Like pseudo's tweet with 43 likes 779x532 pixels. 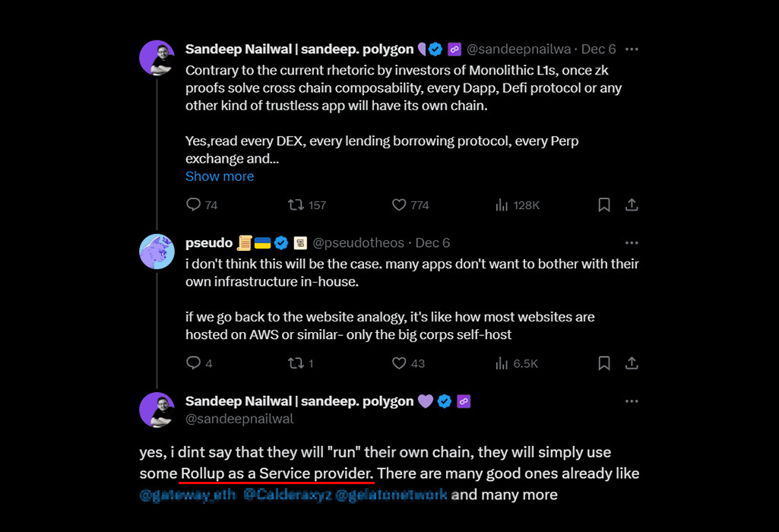click(399, 363)
